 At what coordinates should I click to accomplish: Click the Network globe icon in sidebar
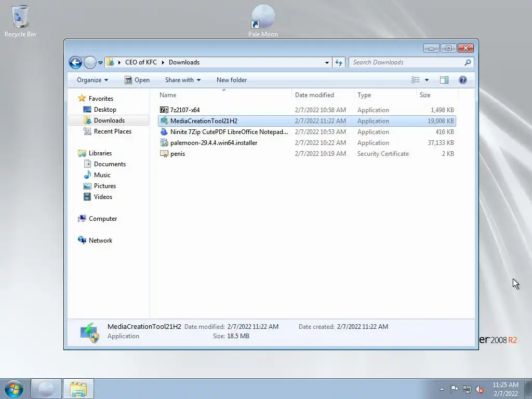coord(82,240)
